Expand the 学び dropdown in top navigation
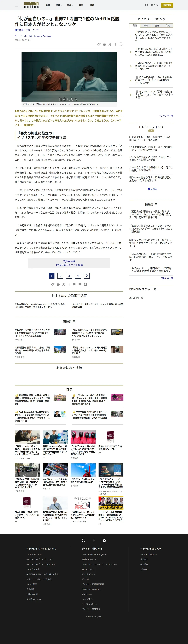Viewport: 188px width, 644px height. click(x=70, y=5)
